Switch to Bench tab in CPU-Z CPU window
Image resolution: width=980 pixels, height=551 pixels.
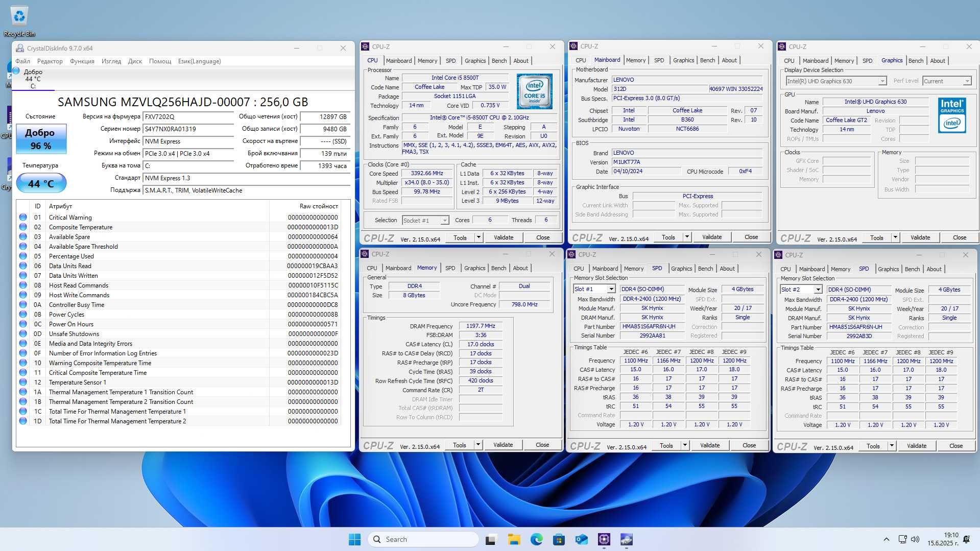(x=499, y=60)
